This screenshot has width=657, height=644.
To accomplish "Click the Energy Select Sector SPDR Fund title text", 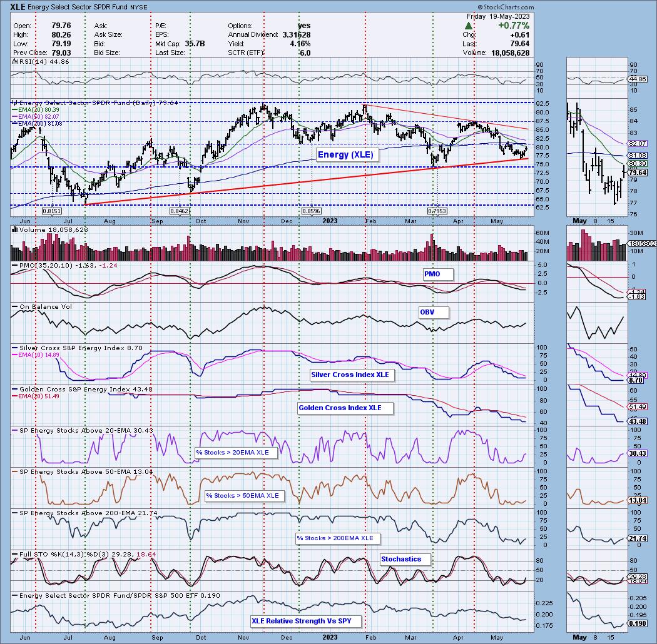I will click(x=77, y=7).
